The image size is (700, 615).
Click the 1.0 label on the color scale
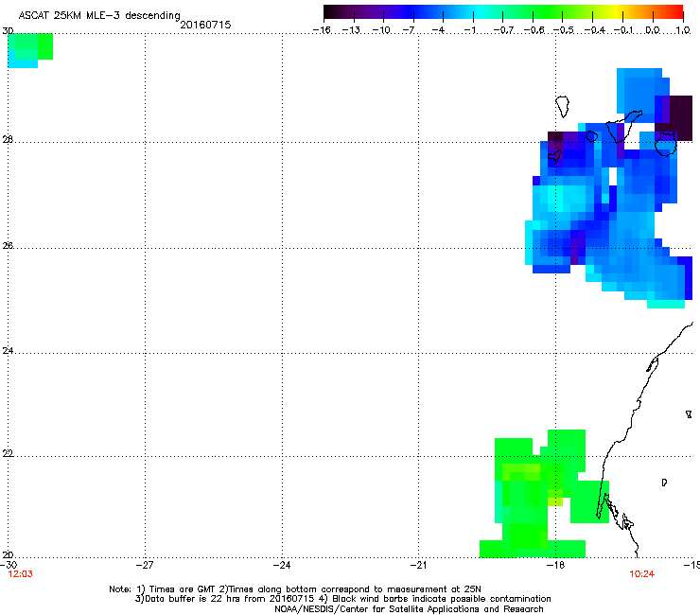click(x=683, y=30)
